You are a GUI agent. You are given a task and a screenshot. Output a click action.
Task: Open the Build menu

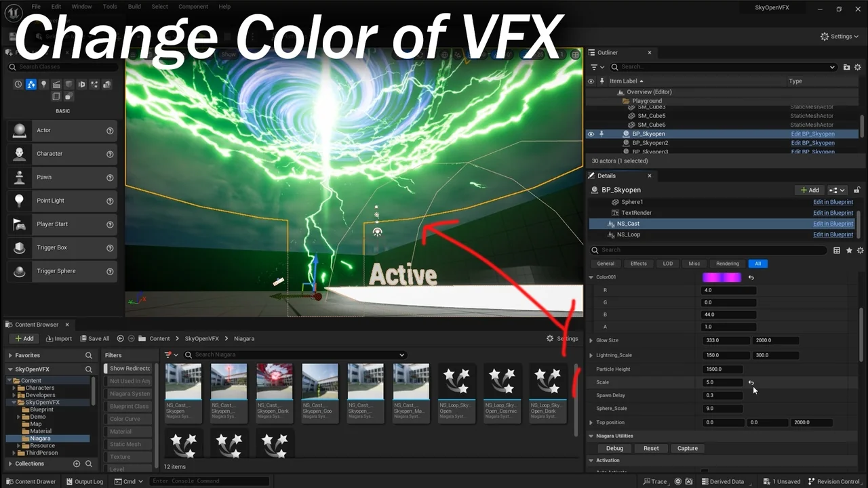pyautogui.click(x=134, y=7)
